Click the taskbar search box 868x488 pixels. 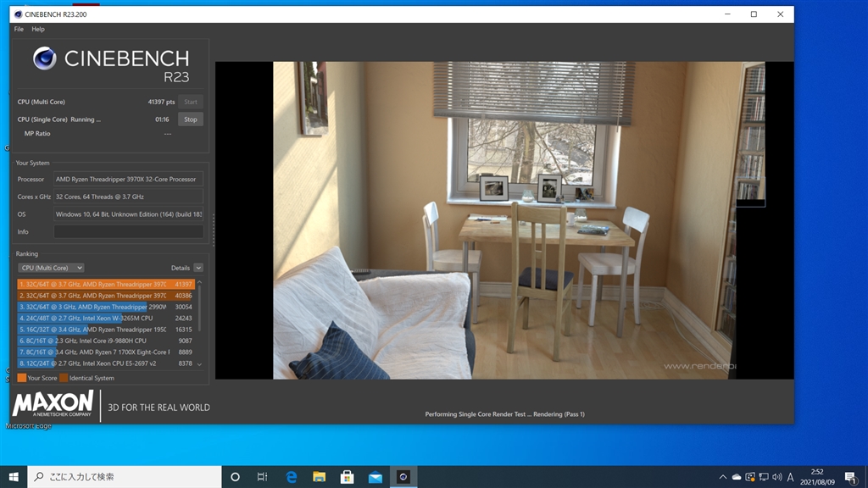[x=125, y=476]
